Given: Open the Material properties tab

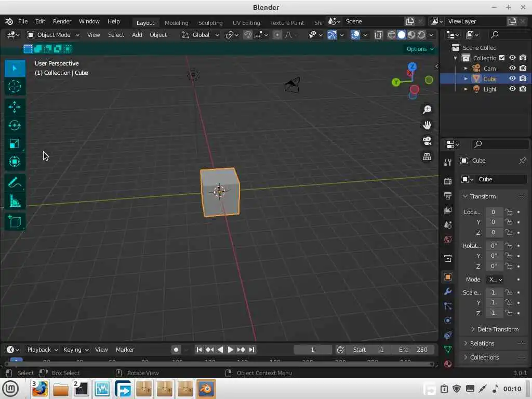Looking at the screenshot, I should (x=448, y=364).
